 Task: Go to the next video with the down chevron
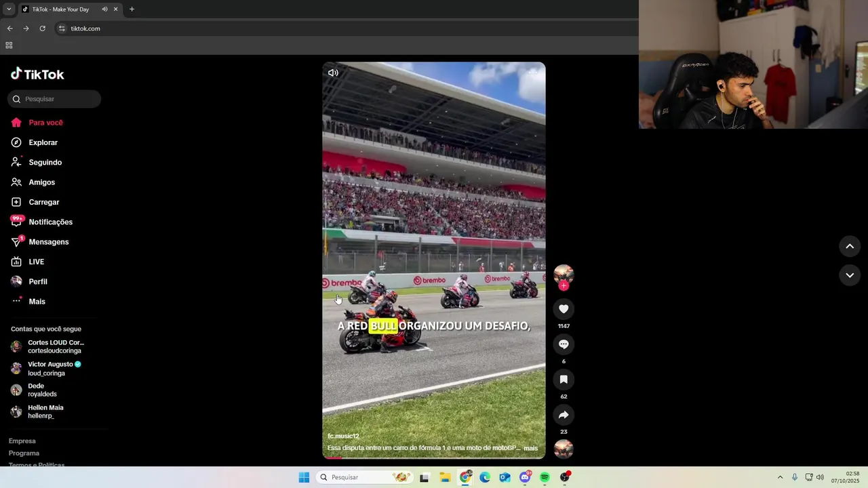850,275
